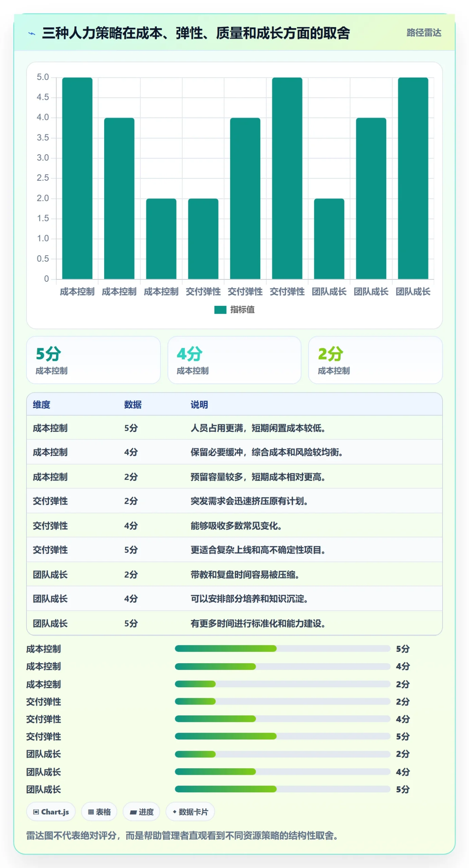The image size is (469, 868).
Task: Click the 成本控制 2分 progress bar
Action: point(282,684)
